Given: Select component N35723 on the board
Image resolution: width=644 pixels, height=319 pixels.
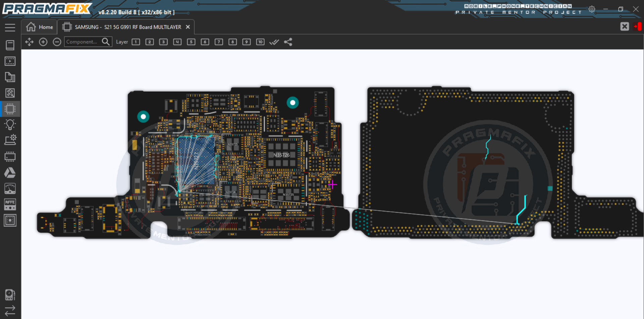Looking at the screenshot, I should pyautogui.click(x=233, y=144).
